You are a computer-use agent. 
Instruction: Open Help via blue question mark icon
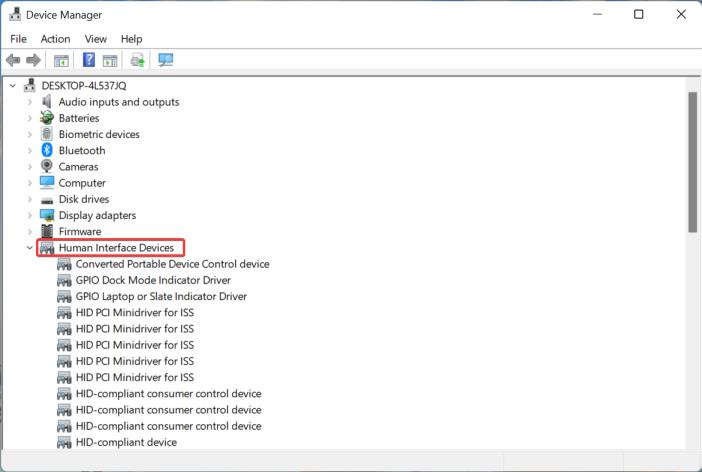click(89, 60)
